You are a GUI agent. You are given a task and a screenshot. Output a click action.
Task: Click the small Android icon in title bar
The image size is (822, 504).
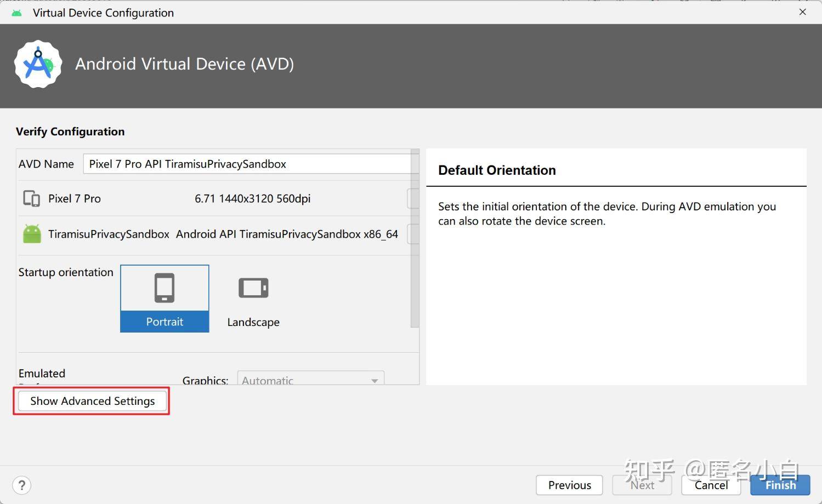[x=16, y=13]
